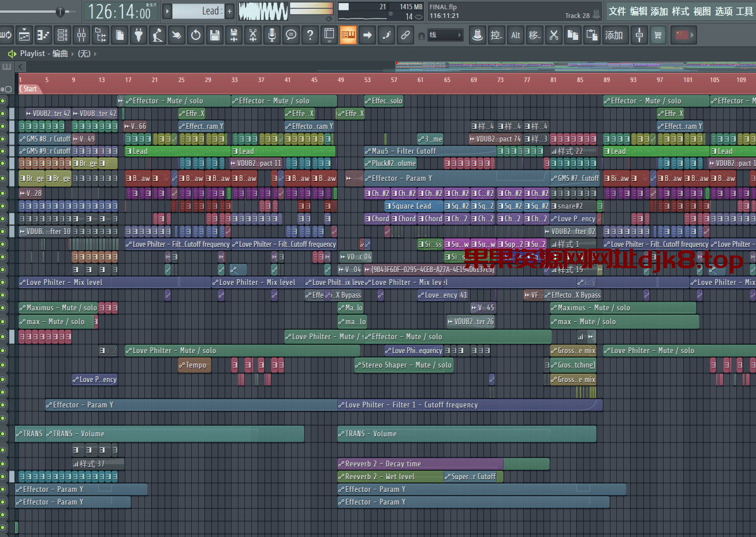Screen dimensions: 756x537
Task: Toggle the highlighted orange piano keyboard button
Action: click(348, 35)
